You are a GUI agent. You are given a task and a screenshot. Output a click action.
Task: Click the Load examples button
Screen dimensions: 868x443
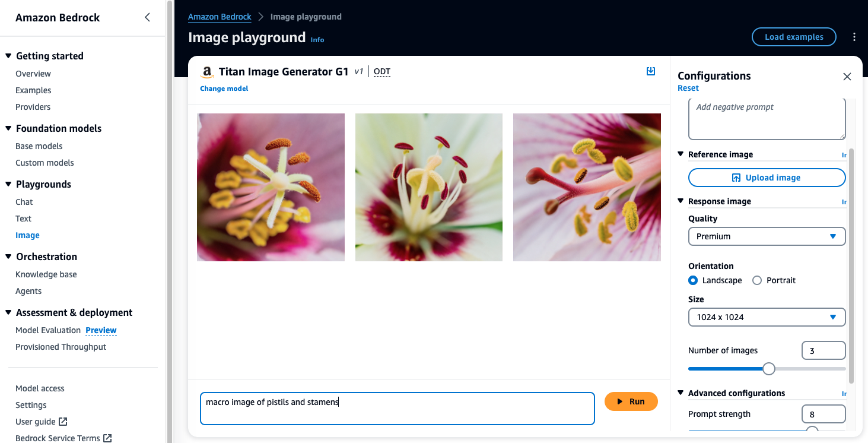click(794, 37)
